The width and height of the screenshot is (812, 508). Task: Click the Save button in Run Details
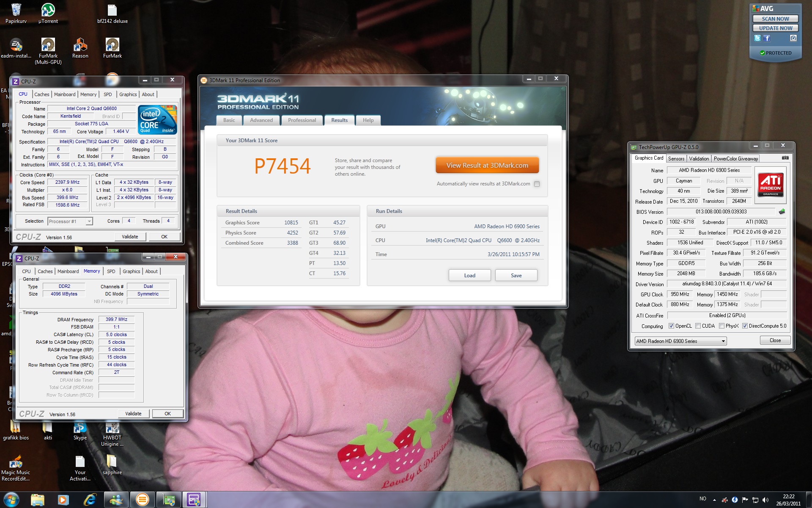[516, 275]
